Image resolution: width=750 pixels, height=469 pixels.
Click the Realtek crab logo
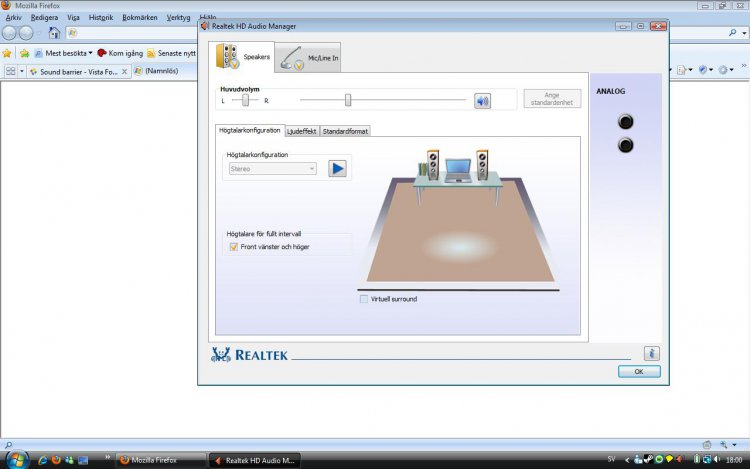[x=221, y=354]
